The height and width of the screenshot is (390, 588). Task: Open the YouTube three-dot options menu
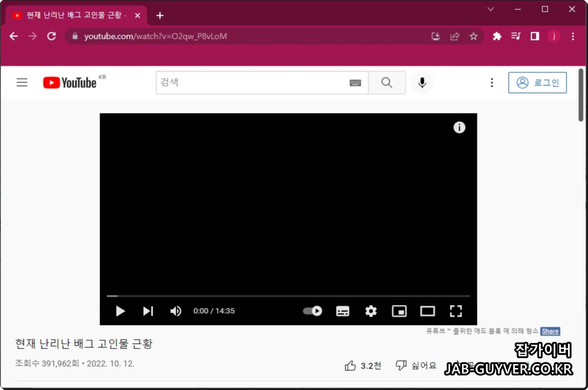click(x=492, y=83)
